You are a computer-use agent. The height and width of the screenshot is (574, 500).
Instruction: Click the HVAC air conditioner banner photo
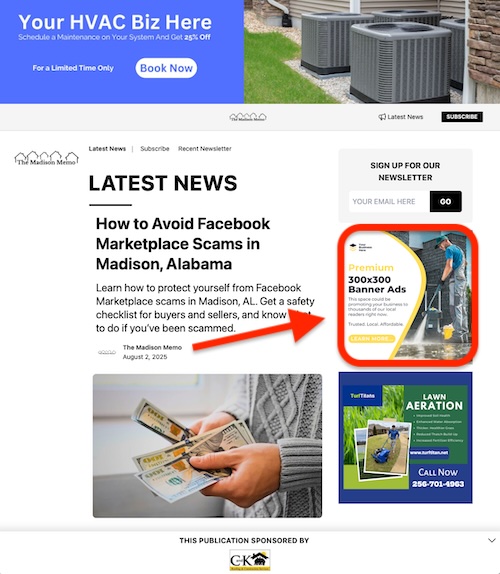click(372, 52)
